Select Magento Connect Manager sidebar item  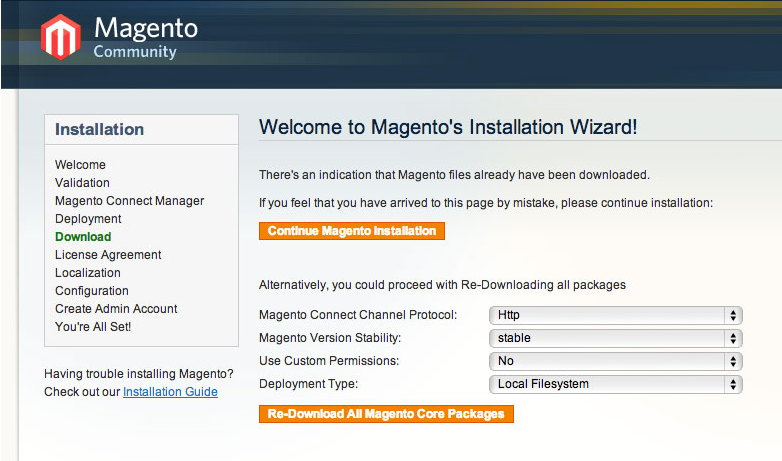(129, 201)
